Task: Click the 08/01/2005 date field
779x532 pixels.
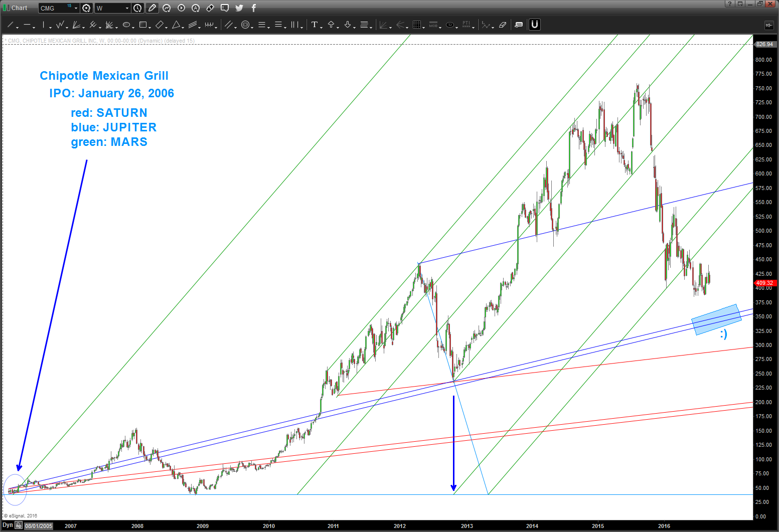Action: click(38, 525)
